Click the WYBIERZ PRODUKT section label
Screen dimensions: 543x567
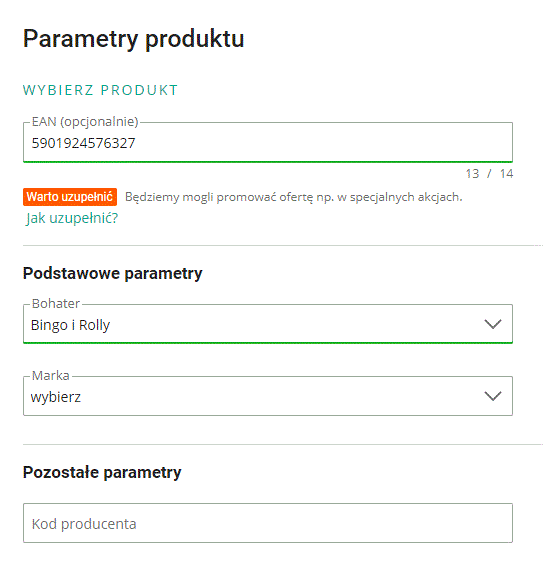coord(101,90)
